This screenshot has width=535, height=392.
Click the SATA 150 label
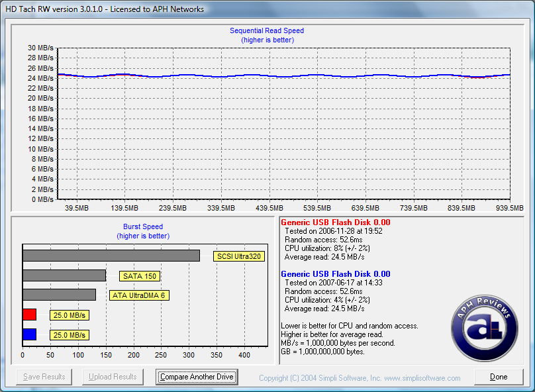[x=140, y=276]
